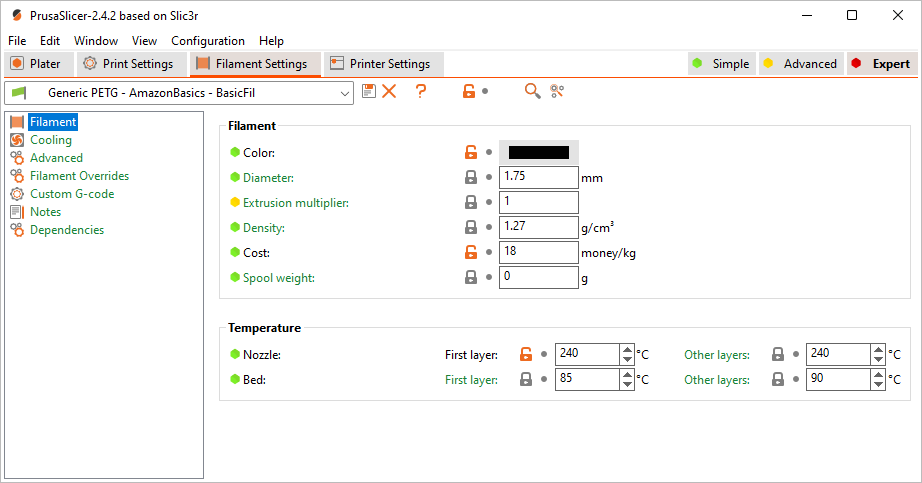Switch to Advanced mode
The height and width of the screenshot is (483, 922).
click(801, 64)
